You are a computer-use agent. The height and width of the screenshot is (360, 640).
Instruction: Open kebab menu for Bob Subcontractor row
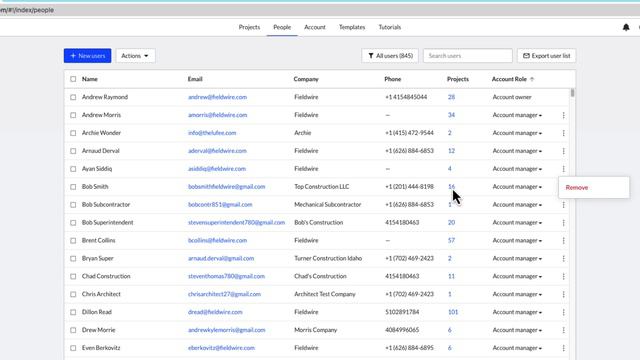point(563,204)
